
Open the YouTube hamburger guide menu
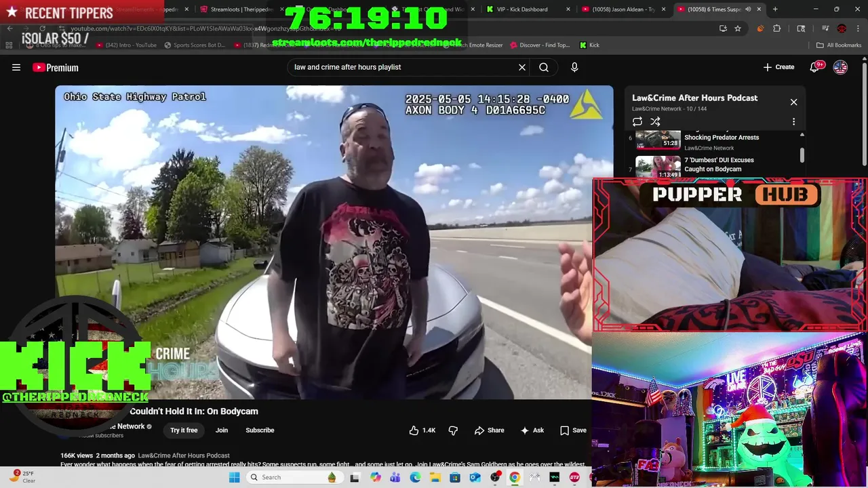(x=16, y=67)
